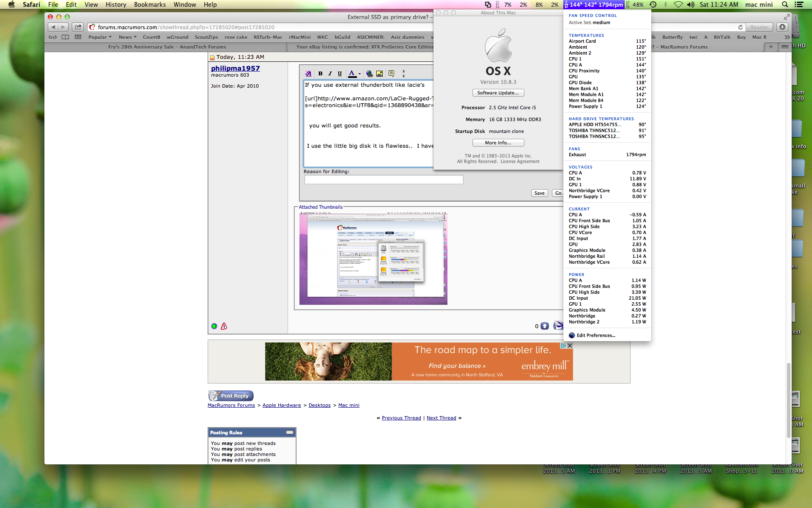This screenshot has width=812, height=508.
Task: Click the Wrap Quote tags icon
Action: tap(392, 74)
